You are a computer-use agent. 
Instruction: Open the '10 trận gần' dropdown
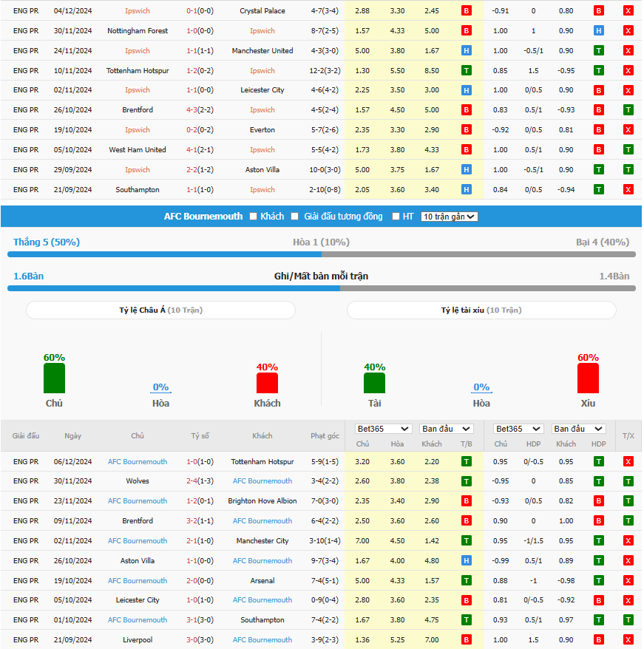449,217
